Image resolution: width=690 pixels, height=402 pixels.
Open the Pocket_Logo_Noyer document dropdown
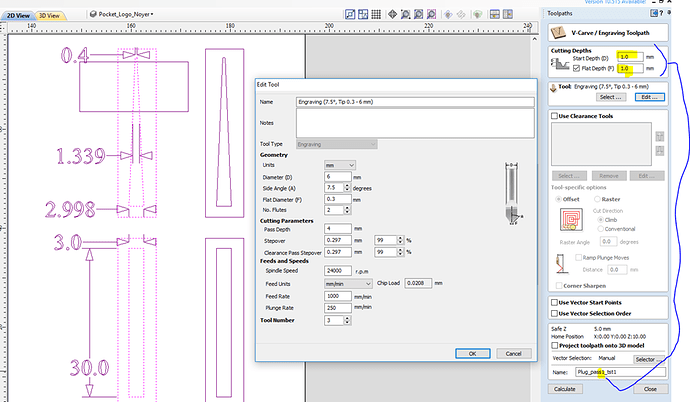(x=152, y=15)
